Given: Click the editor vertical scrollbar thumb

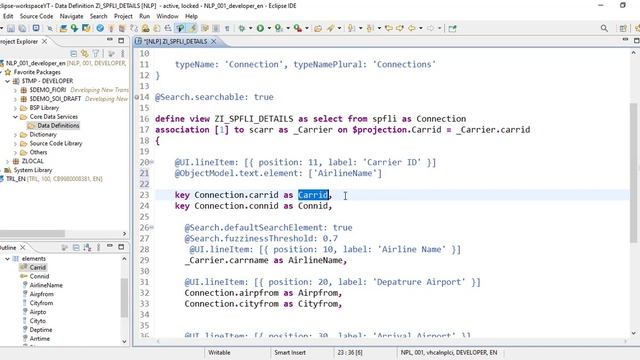Looking at the screenshot, I should [x=633, y=173].
